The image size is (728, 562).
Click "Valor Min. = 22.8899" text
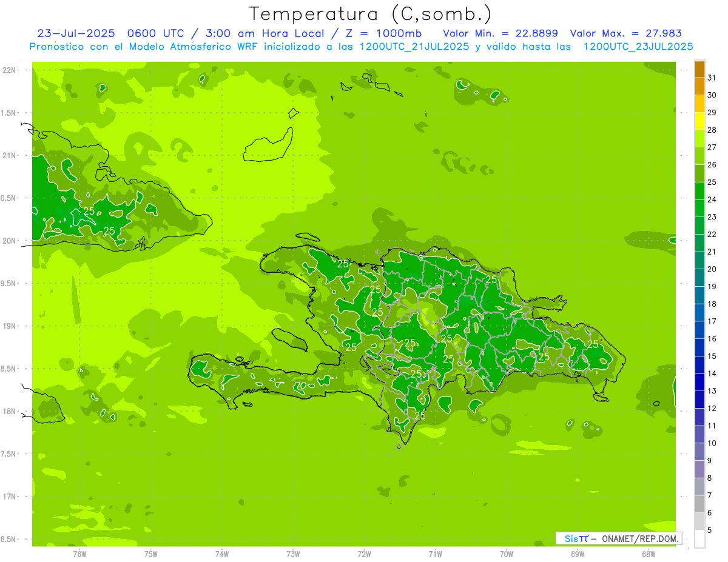pos(500,33)
